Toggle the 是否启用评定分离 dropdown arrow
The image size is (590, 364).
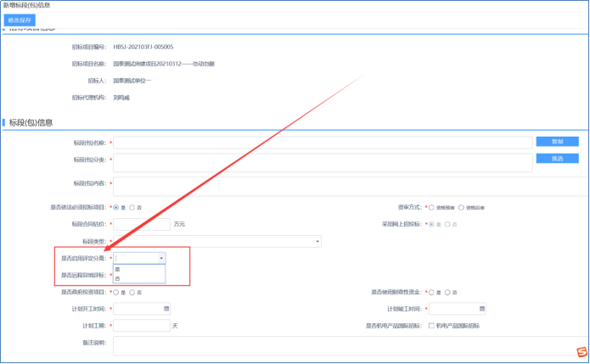[161, 258]
